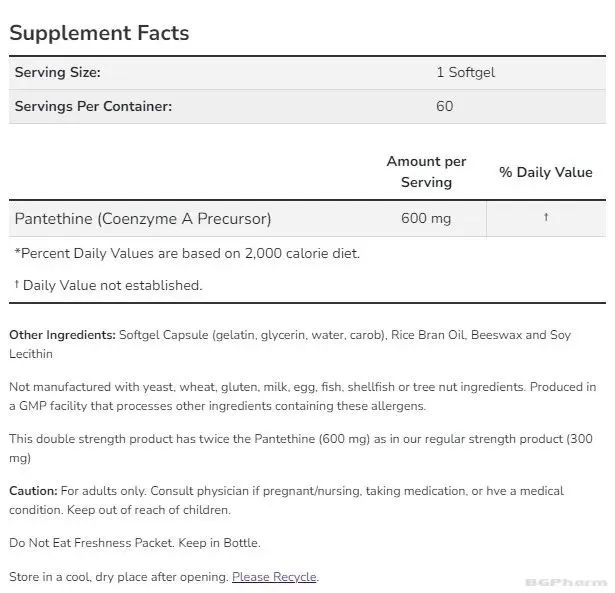This screenshot has height=593, width=615.
Task: Click the Daily Value not established footnote
Action: pos(108,285)
